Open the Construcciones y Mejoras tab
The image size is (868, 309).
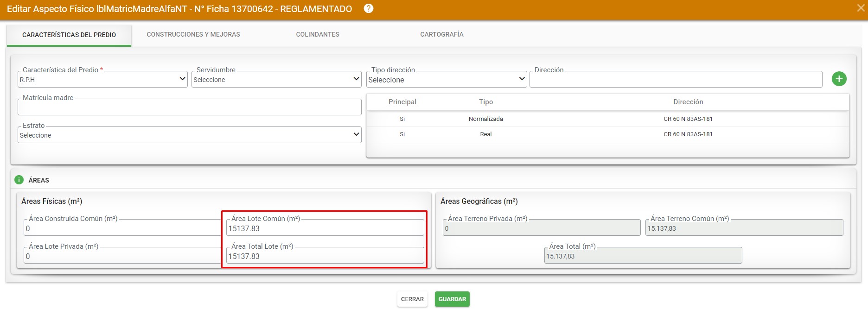[x=193, y=34]
